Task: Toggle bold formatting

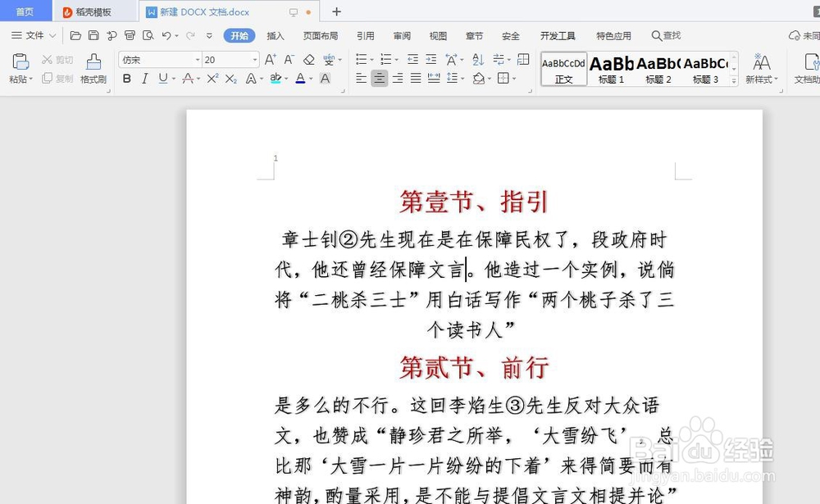Action: [x=125, y=78]
